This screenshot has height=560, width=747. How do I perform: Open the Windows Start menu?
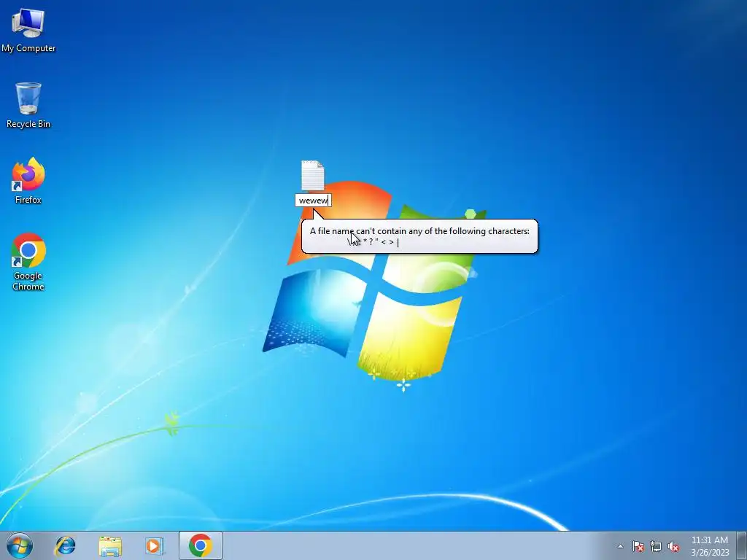point(20,545)
